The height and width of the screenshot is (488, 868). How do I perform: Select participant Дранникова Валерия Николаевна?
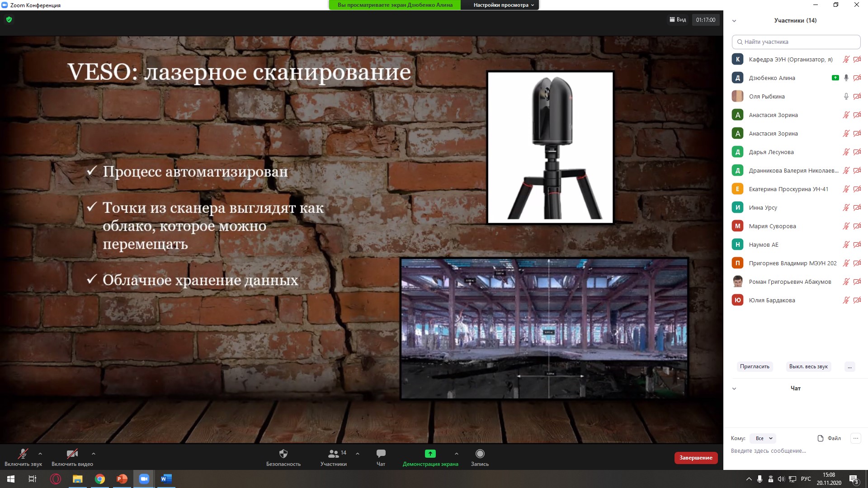pyautogui.click(x=796, y=170)
